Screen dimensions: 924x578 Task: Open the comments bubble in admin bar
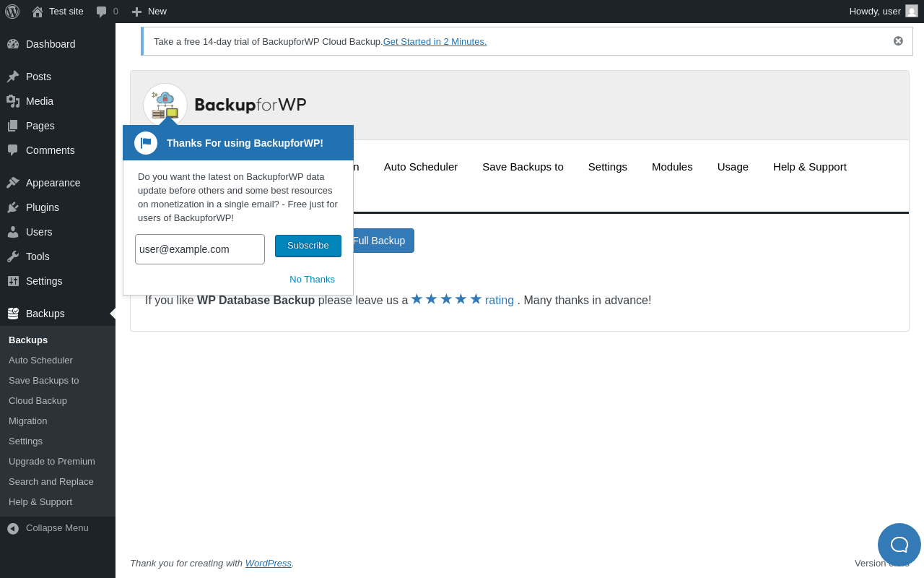click(x=102, y=12)
